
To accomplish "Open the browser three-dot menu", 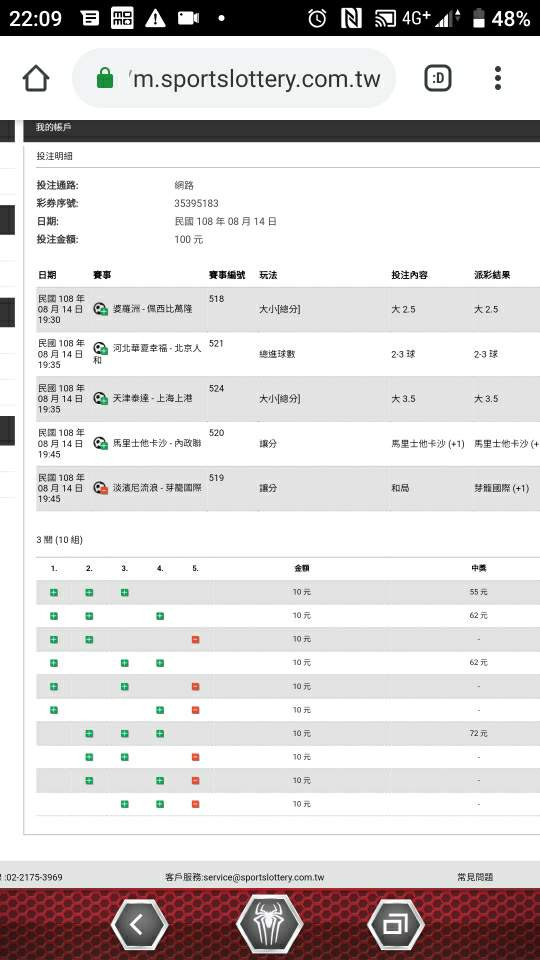I will click(498, 78).
